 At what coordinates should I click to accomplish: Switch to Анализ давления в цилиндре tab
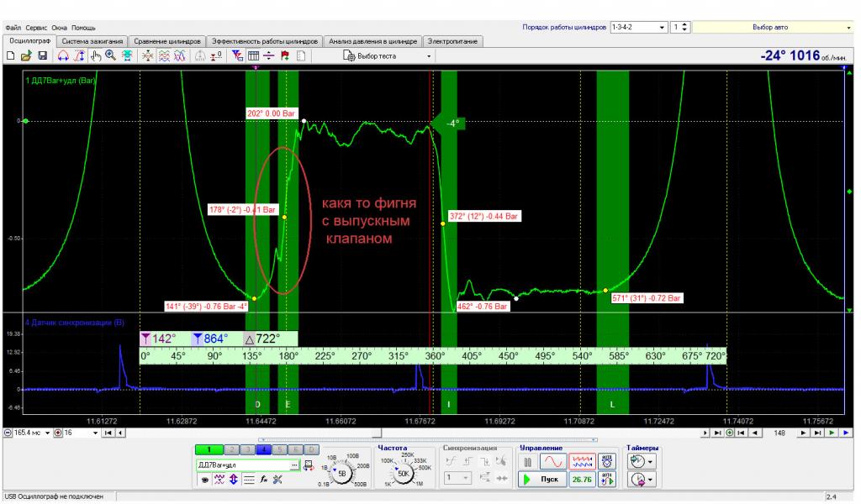pyautogui.click(x=372, y=41)
